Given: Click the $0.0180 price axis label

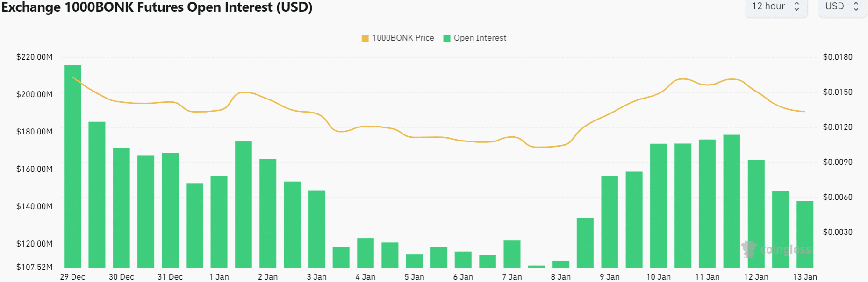Looking at the screenshot, I should (x=838, y=57).
